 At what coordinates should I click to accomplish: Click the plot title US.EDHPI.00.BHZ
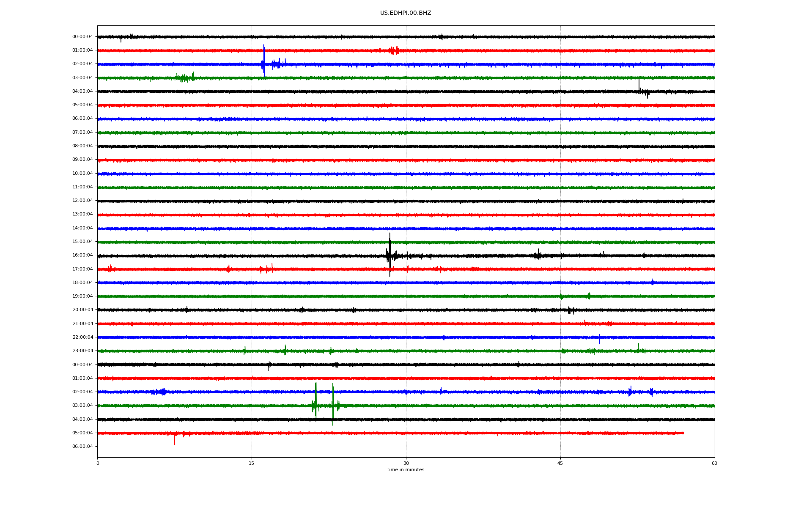(405, 13)
